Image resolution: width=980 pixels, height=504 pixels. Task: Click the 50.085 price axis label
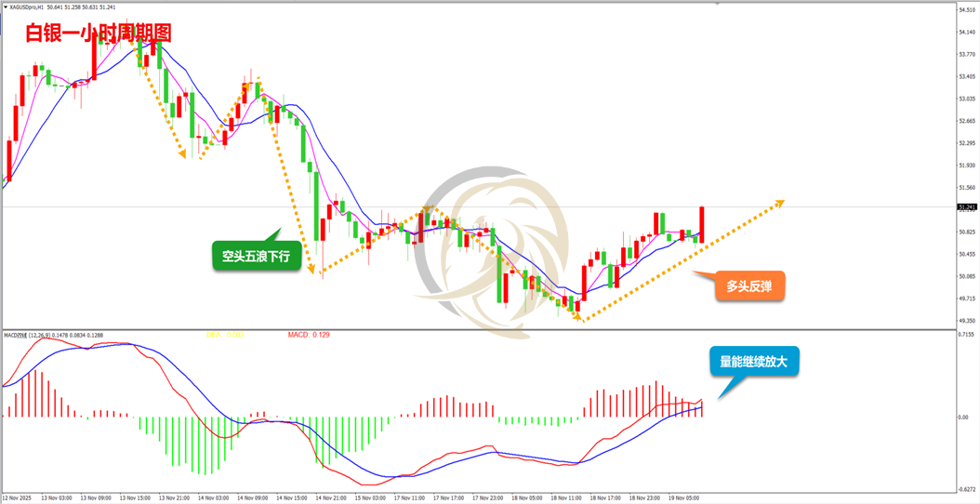click(x=967, y=276)
